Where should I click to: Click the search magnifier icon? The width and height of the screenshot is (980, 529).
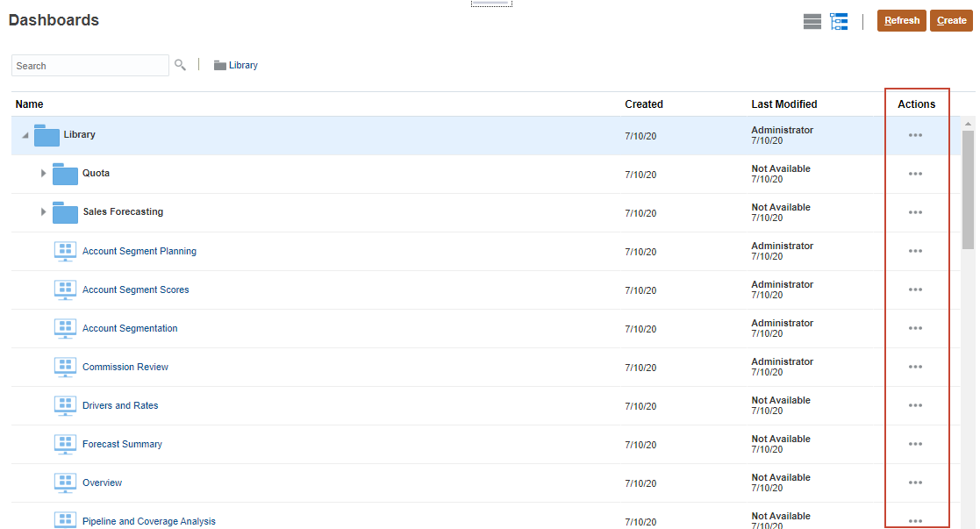[x=180, y=65]
